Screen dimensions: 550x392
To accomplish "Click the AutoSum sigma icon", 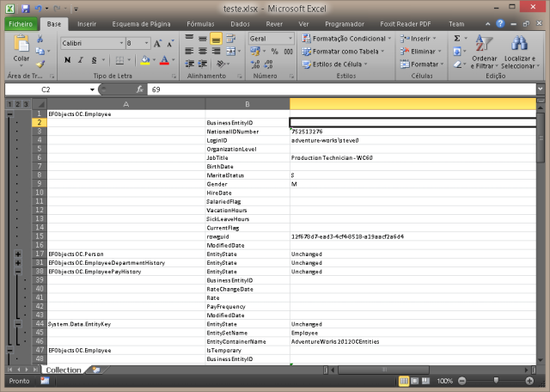I will pos(457,38).
